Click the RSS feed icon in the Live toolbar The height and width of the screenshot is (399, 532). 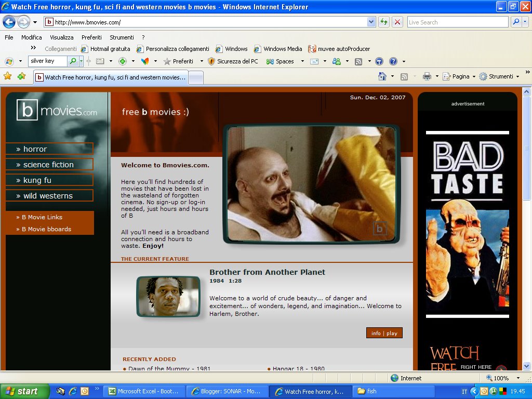pyautogui.click(x=358, y=61)
